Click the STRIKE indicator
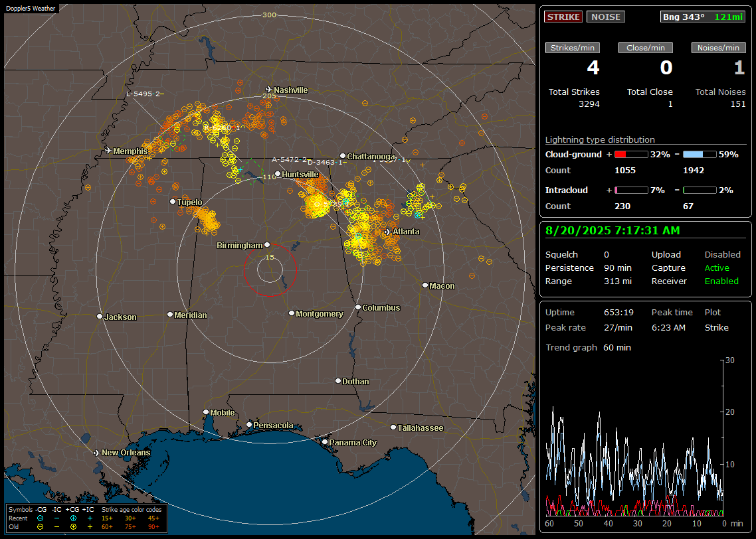756x539 pixels. tap(563, 17)
